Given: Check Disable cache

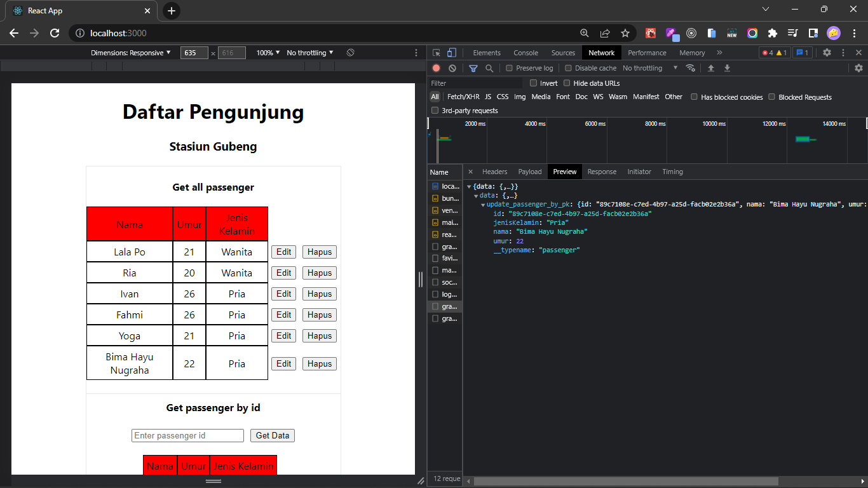Looking at the screenshot, I should point(567,68).
